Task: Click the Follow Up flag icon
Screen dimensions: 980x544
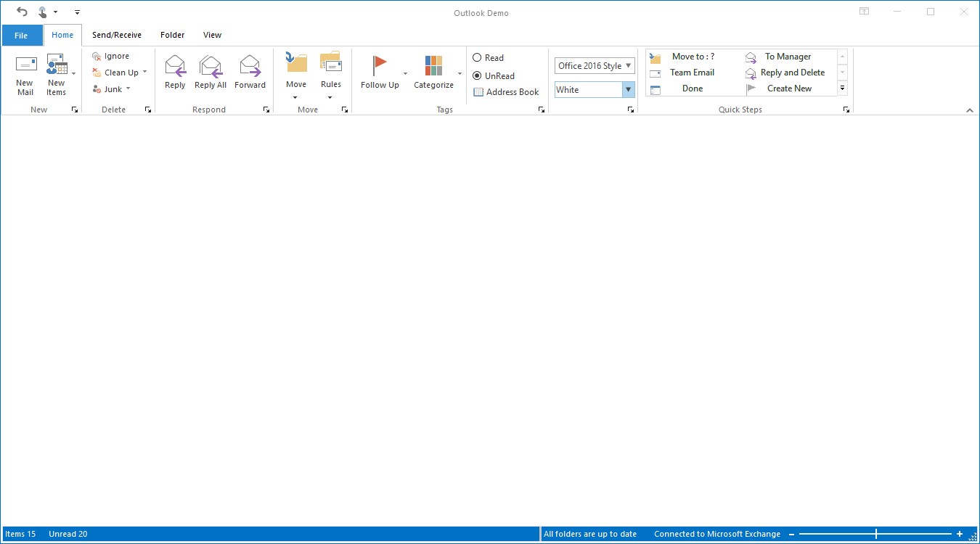Action: pos(380,65)
